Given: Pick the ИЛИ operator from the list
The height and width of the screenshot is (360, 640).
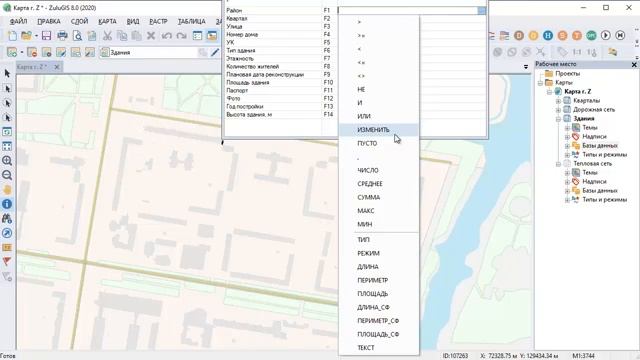Looking at the screenshot, I should (378, 116).
